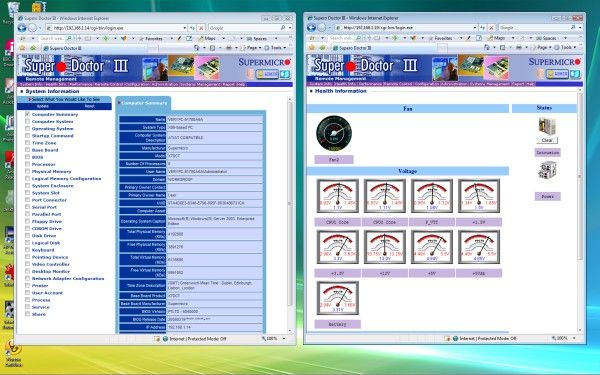Image resolution: width=600 pixels, height=375 pixels.
Task: Click the CPU1 Core voltage meter
Action: click(338, 196)
